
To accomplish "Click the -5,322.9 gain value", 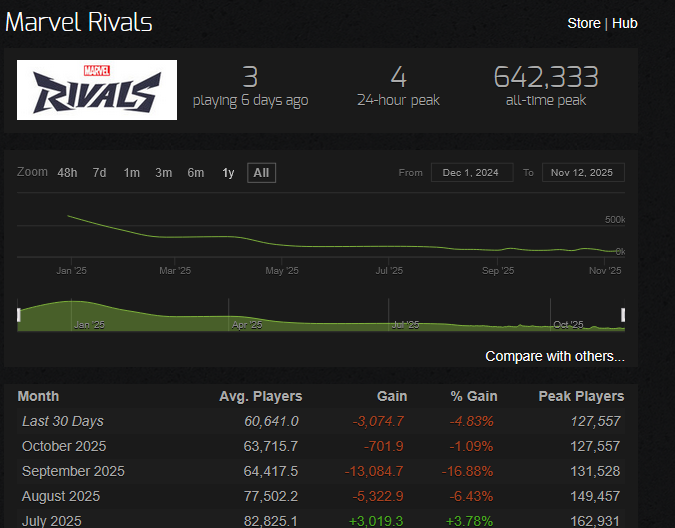I will [378, 496].
